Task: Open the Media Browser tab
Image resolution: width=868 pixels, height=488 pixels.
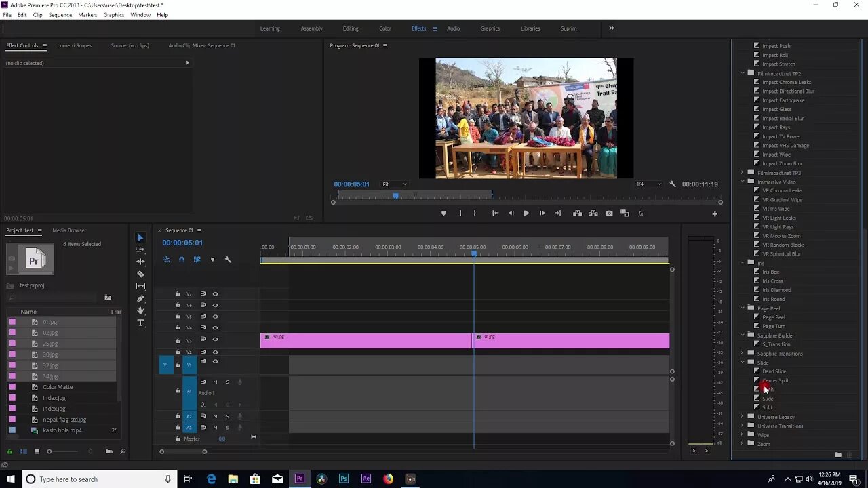Action: click(x=69, y=230)
